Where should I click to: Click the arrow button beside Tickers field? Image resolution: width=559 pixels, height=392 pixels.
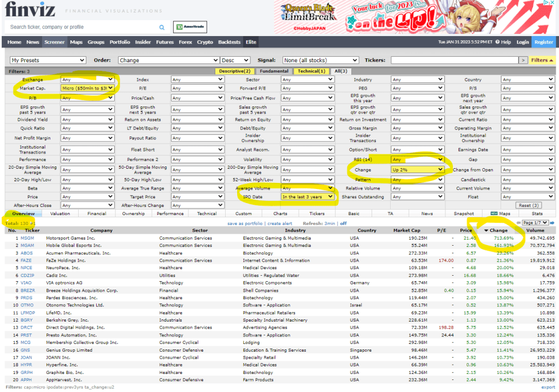coord(523,60)
